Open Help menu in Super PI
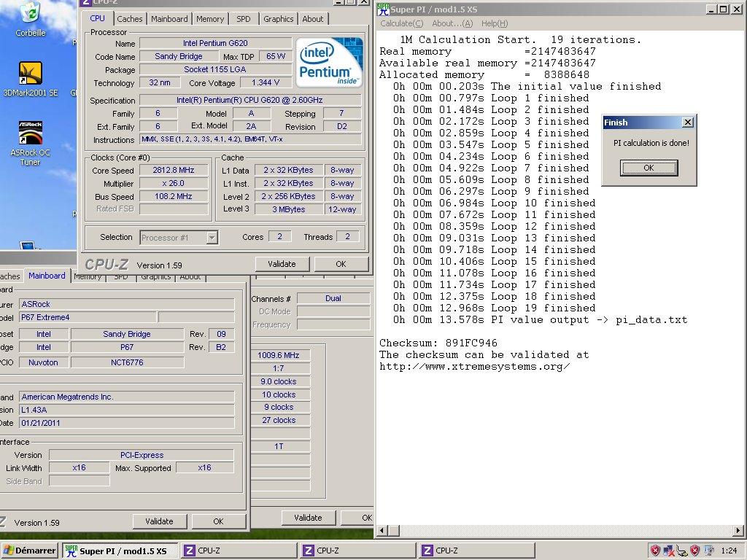The width and height of the screenshot is (747, 560). point(494,23)
